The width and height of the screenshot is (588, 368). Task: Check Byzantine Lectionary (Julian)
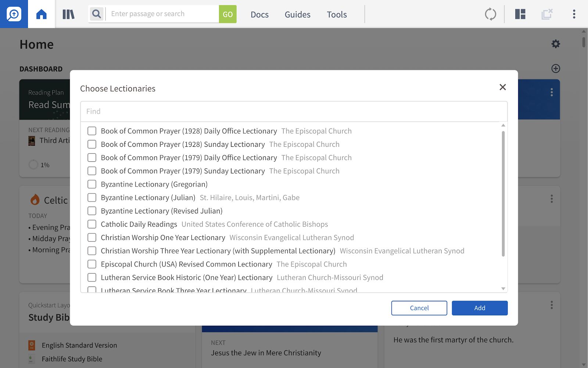[92, 198]
